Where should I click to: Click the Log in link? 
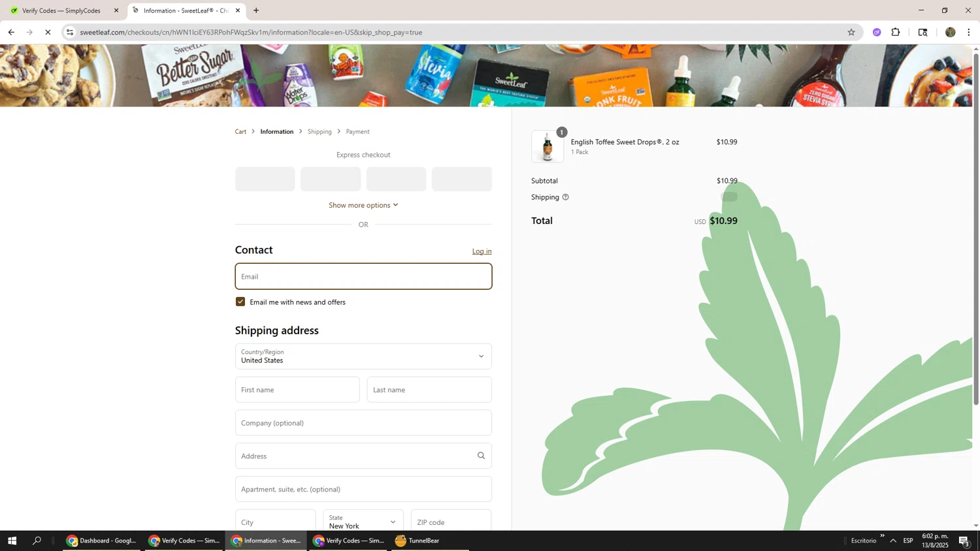pyautogui.click(x=482, y=251)
